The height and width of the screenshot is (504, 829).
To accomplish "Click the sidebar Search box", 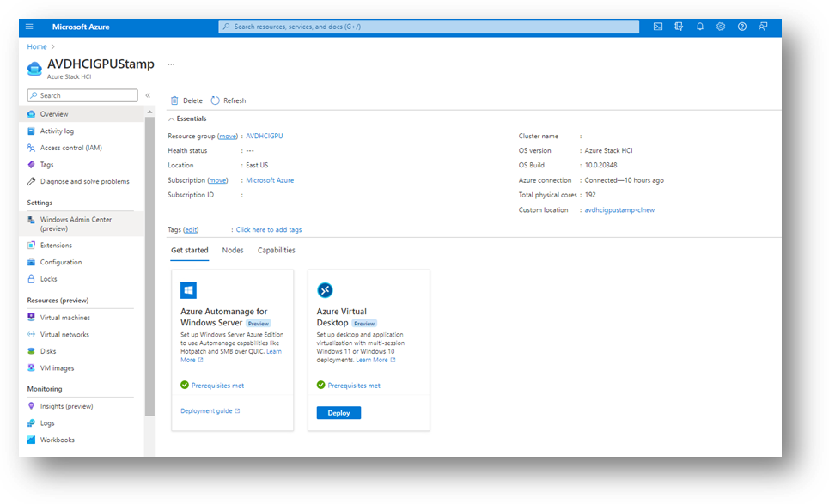I will click(82, 95).
